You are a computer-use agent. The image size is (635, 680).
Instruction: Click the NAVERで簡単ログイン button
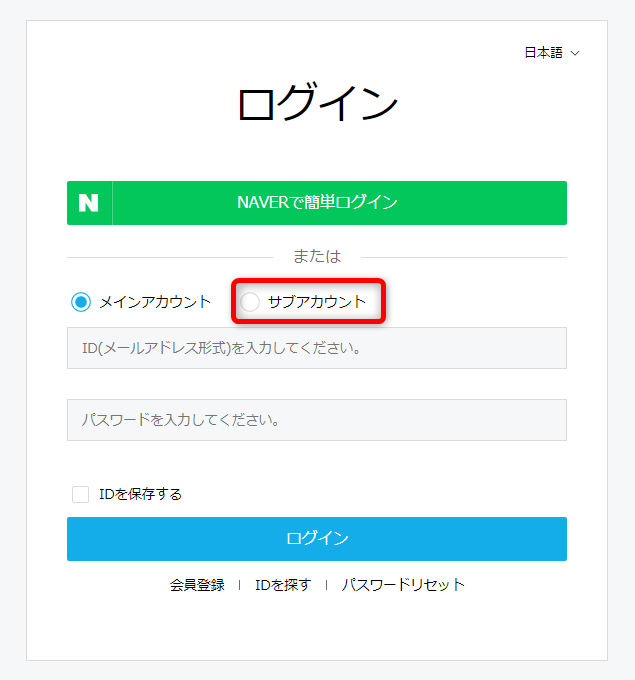(317, 203)
